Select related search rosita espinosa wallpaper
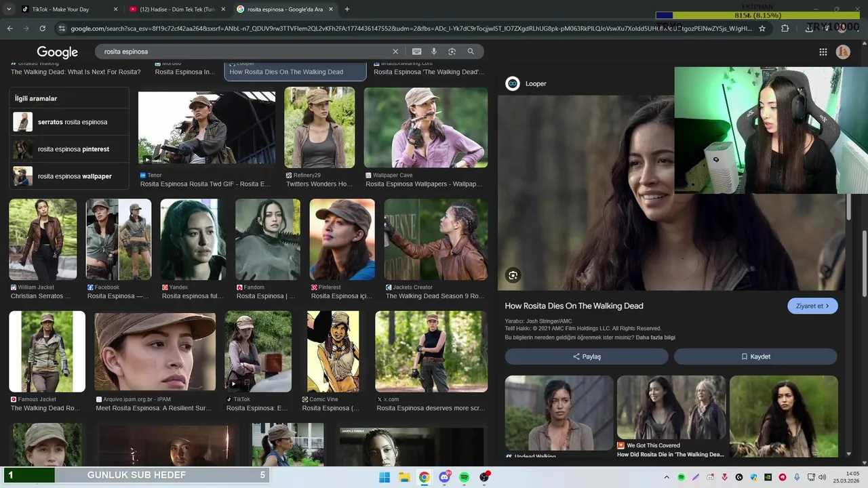Viewport: 868px width, 488px height. [69, 176]
